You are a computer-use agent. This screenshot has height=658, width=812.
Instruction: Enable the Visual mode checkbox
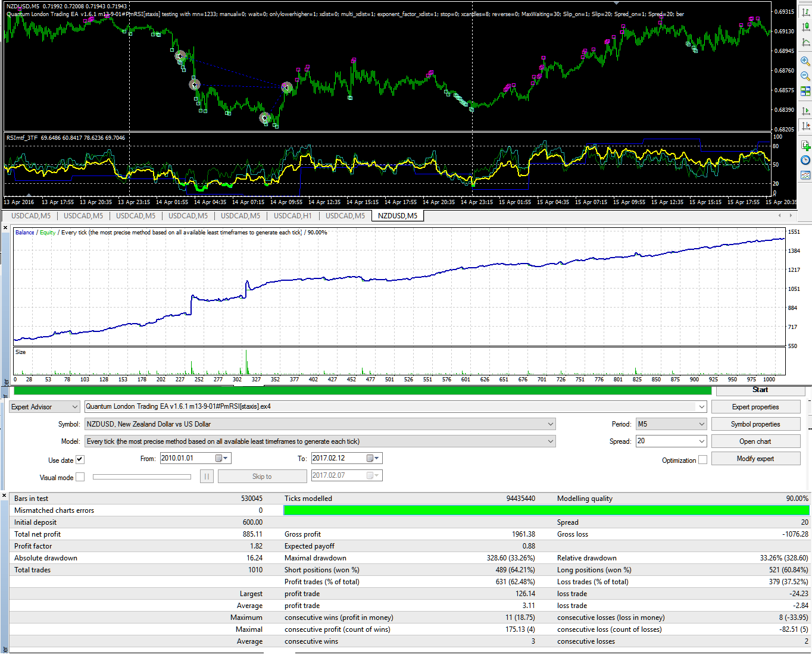(x=80, y=477)
